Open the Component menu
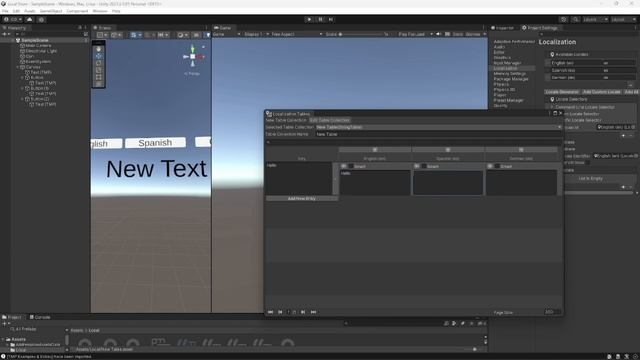Viewport: 640px width, 360px height. 77,11
